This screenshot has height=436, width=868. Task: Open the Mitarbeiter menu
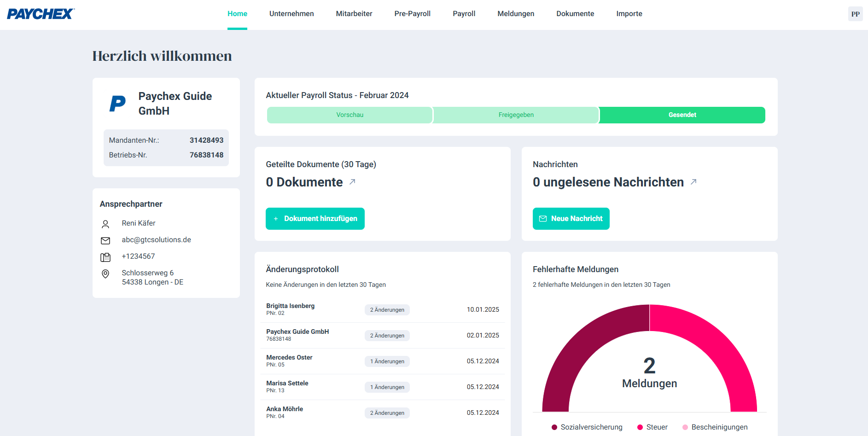coord(354,14)
